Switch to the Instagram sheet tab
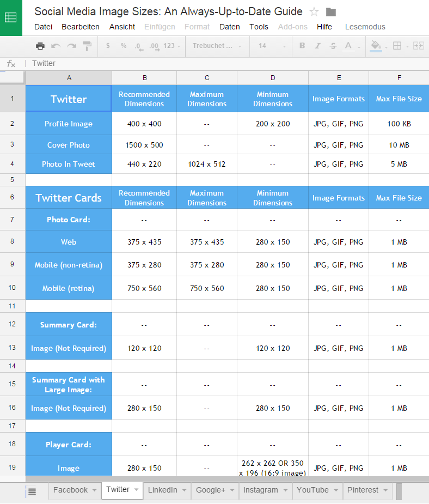 click(260, 490)
